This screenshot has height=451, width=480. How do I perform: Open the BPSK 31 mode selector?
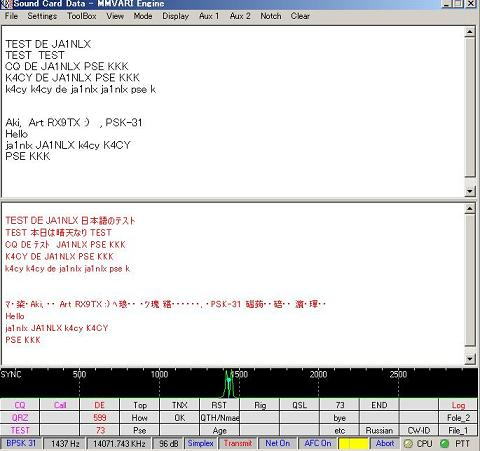tap(21, 444)
